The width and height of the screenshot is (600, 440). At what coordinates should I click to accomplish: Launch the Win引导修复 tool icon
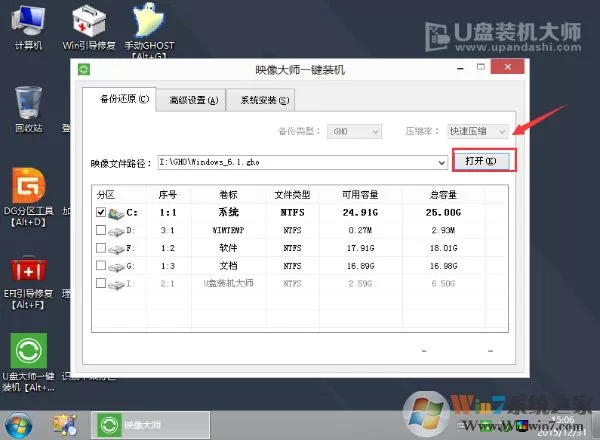coord(89,28)
